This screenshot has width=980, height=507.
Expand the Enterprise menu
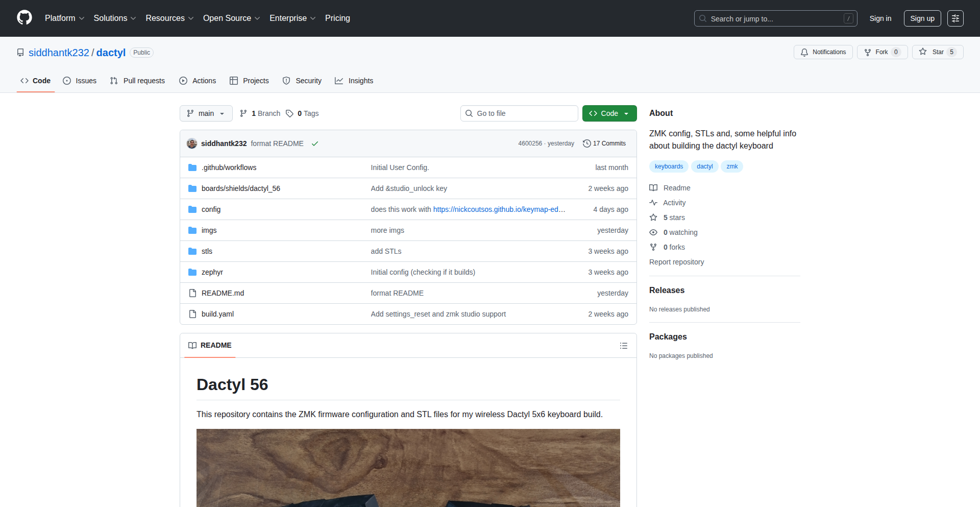(292, 18)
